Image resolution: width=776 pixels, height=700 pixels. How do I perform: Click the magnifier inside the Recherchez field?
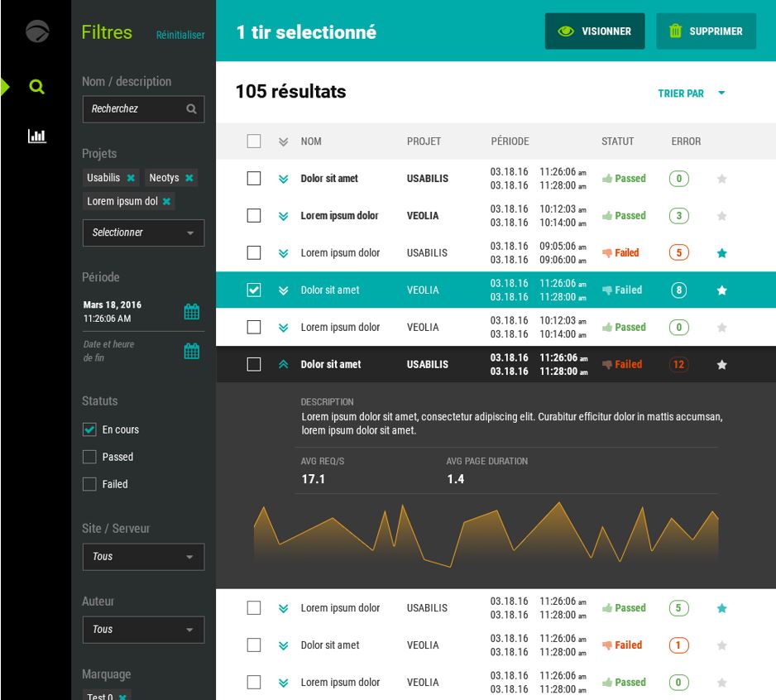(191, 108)
